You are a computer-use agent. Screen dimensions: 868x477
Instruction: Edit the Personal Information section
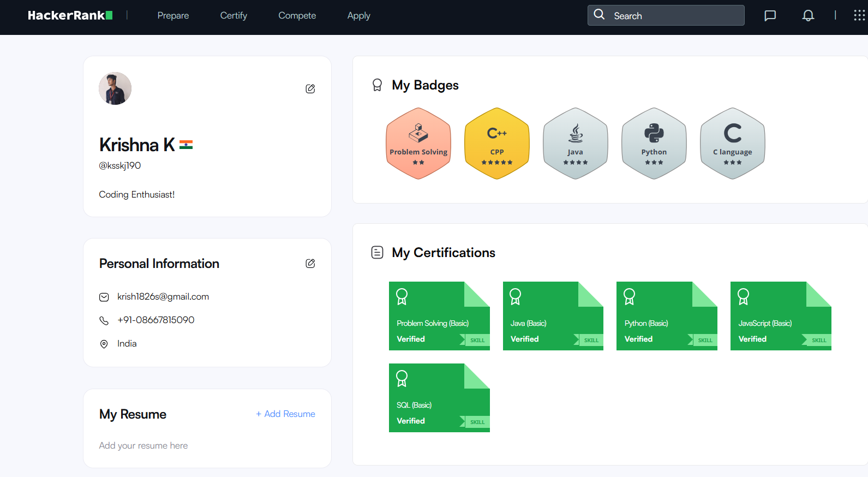pos(310,263)
